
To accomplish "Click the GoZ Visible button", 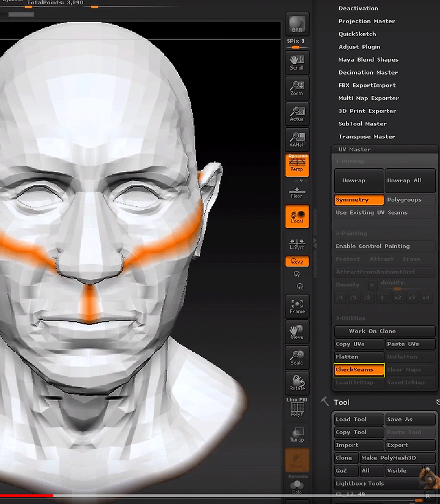I will coord(404,471).
